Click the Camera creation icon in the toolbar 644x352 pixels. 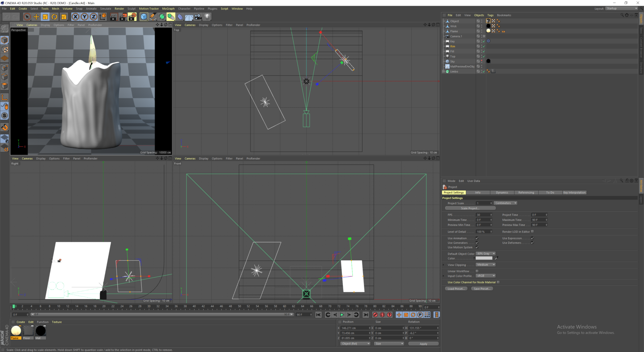pos(198,17)
